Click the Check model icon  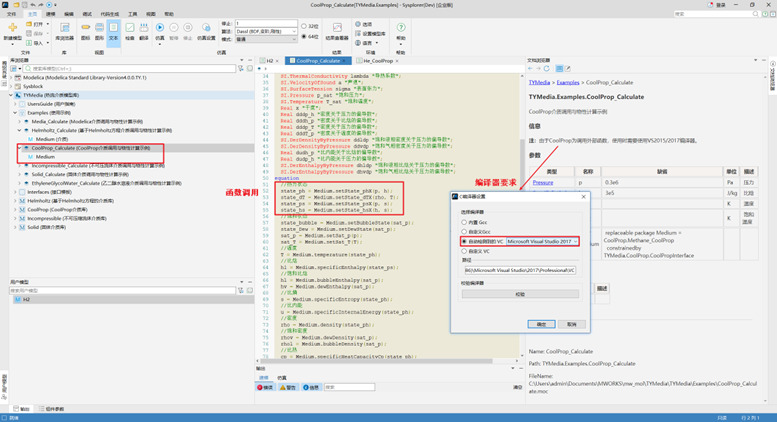point(130,28)
